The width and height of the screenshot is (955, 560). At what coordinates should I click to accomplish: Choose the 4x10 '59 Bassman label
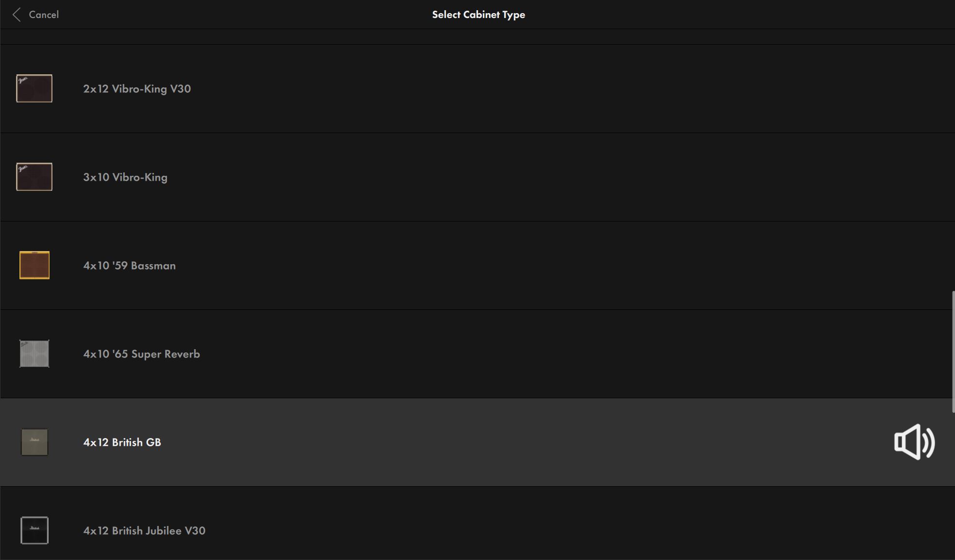tap(129, 266)
